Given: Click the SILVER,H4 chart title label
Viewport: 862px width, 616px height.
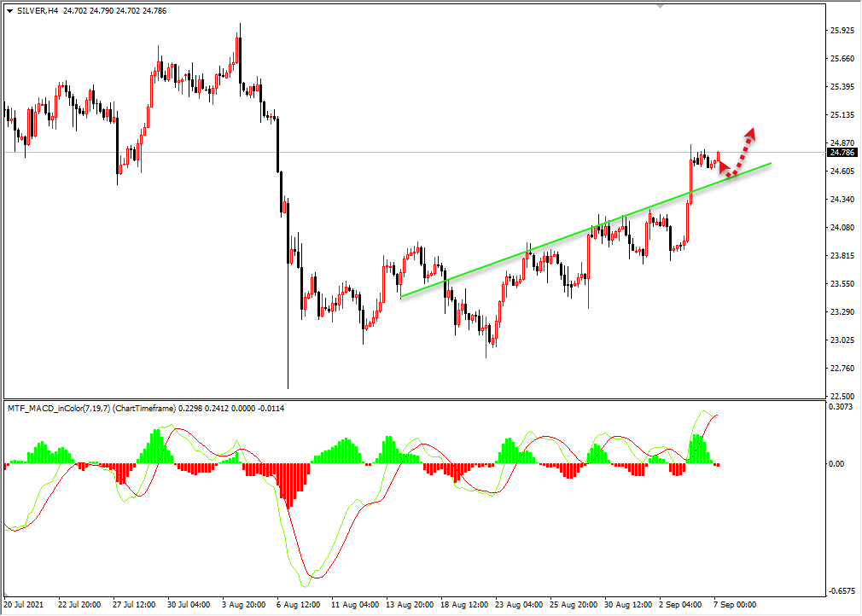Looking at the screenshot, I should point(38,11).
